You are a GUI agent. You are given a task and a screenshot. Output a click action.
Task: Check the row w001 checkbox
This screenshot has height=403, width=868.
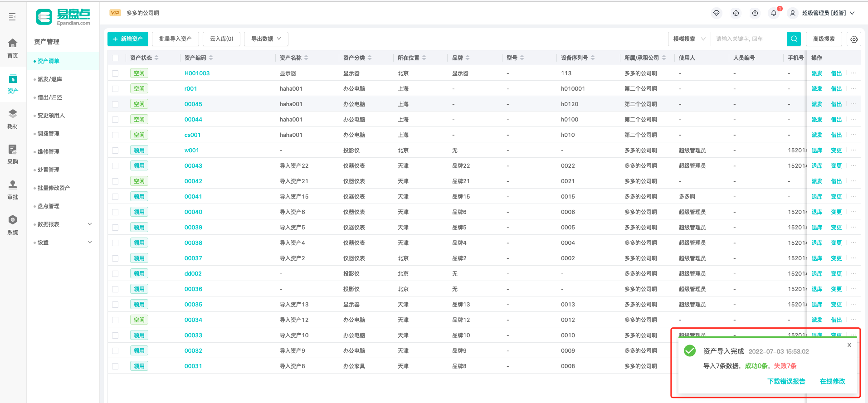[x=115, y=151]
